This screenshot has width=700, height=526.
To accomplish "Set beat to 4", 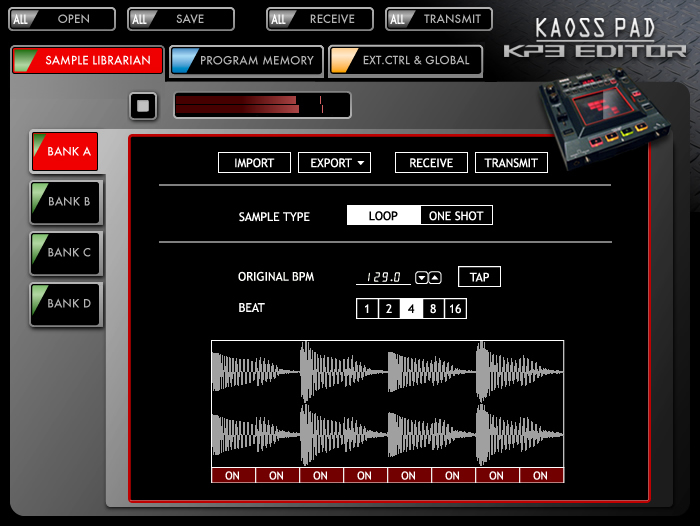I will tap(411, 309).
